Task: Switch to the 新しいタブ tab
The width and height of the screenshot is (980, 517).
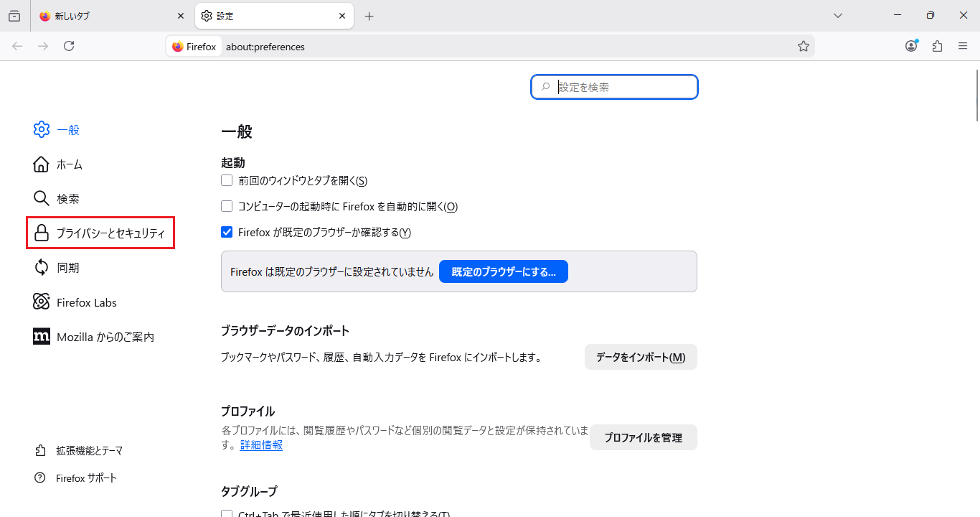Action: tap(108, 16)
